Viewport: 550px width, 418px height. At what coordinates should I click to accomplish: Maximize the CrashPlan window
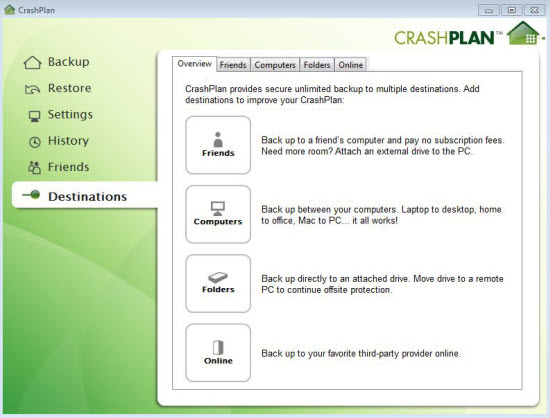pos(511,10)
